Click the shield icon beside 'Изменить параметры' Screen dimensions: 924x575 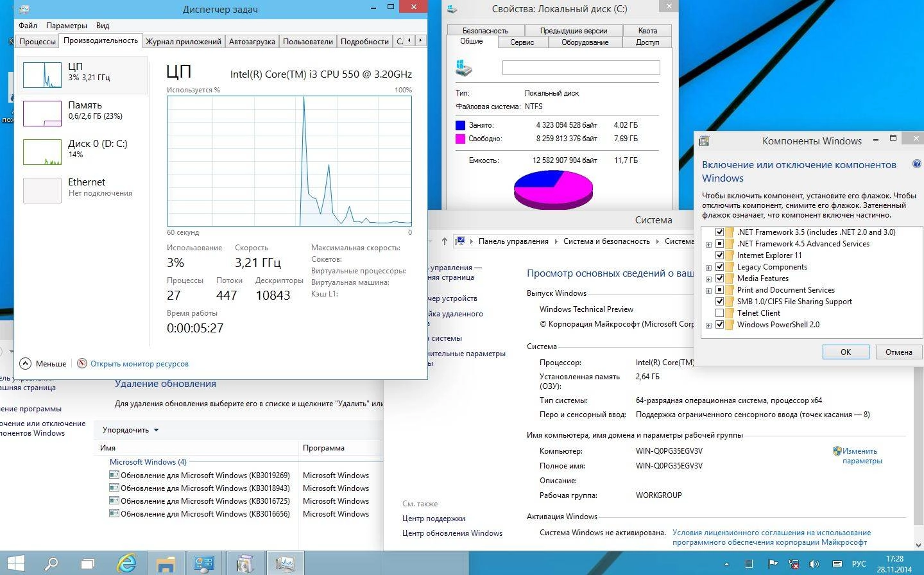pyautogui.click(x=837, y=451)
